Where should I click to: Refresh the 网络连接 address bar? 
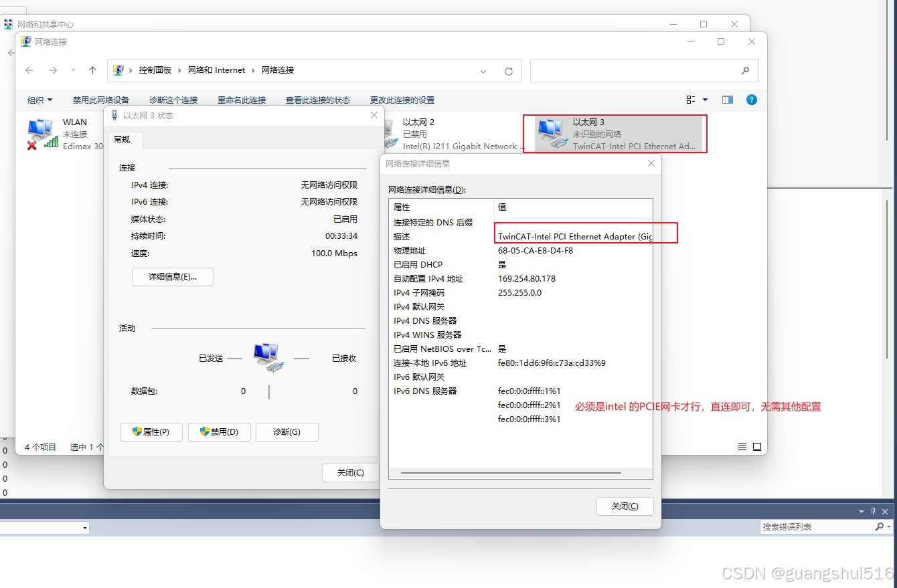[509, 71]
